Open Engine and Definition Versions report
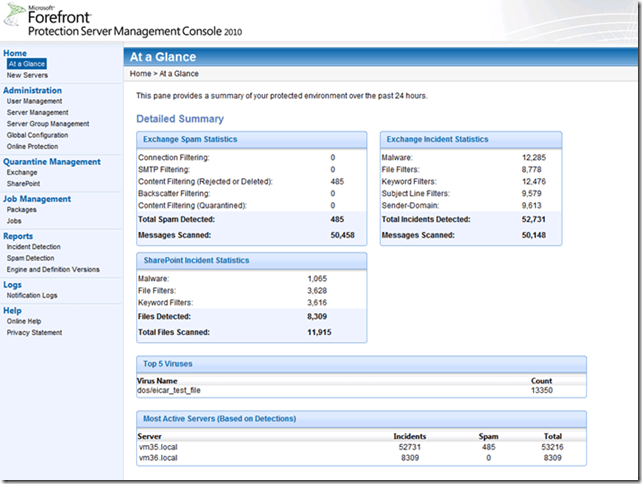642x484 pixels. [x=53, y=269]
